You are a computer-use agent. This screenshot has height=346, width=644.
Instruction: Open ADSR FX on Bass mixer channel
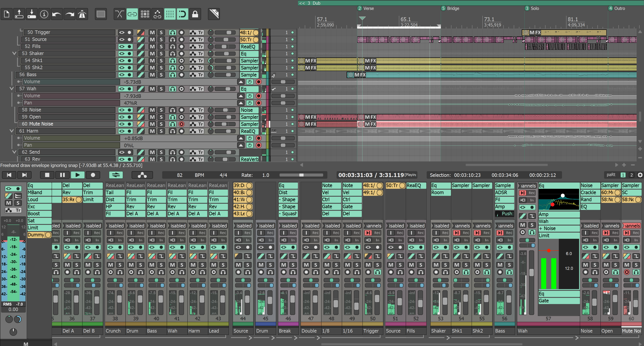point(504,192)
